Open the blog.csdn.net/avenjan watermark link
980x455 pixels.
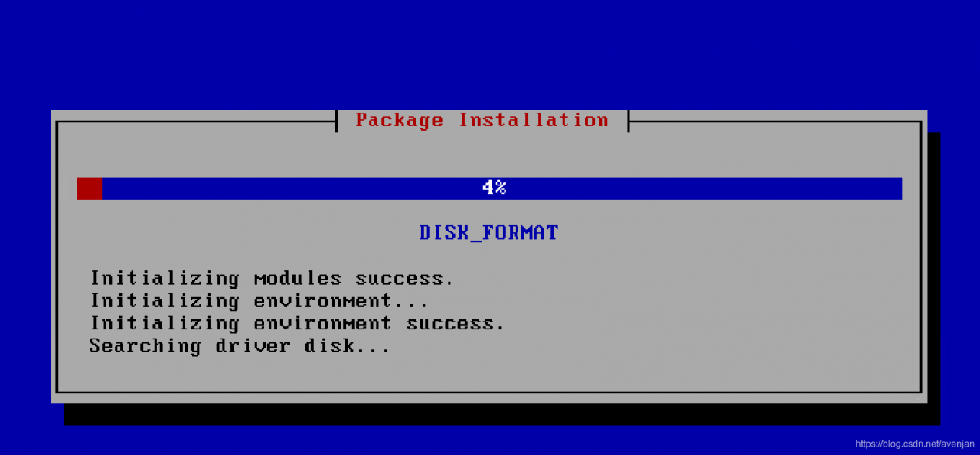click(x=915, y=444)
